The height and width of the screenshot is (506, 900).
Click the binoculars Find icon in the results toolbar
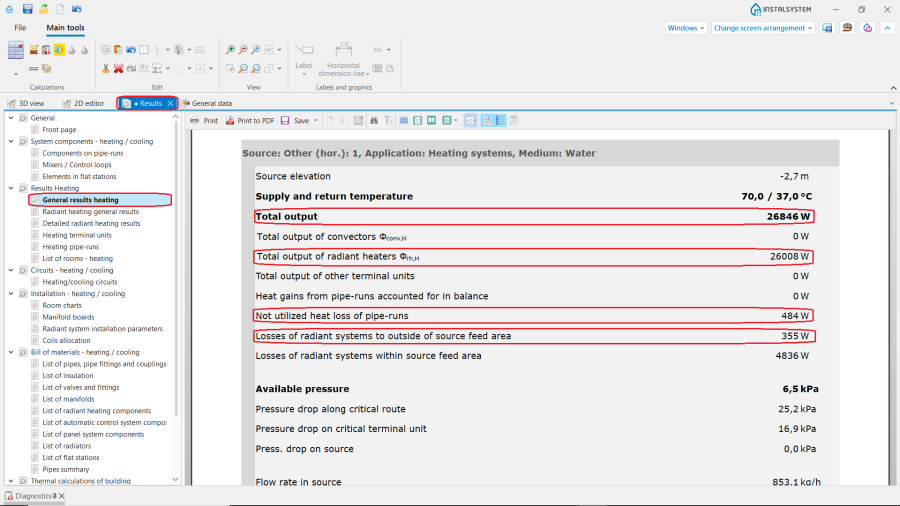(x=374, y=120)
